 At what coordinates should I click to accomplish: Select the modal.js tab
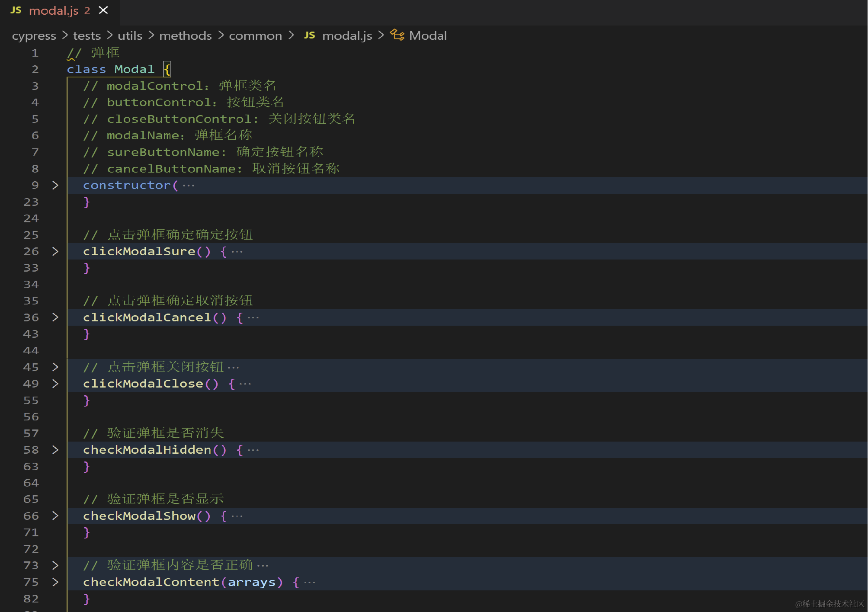(x=54, y=10)
